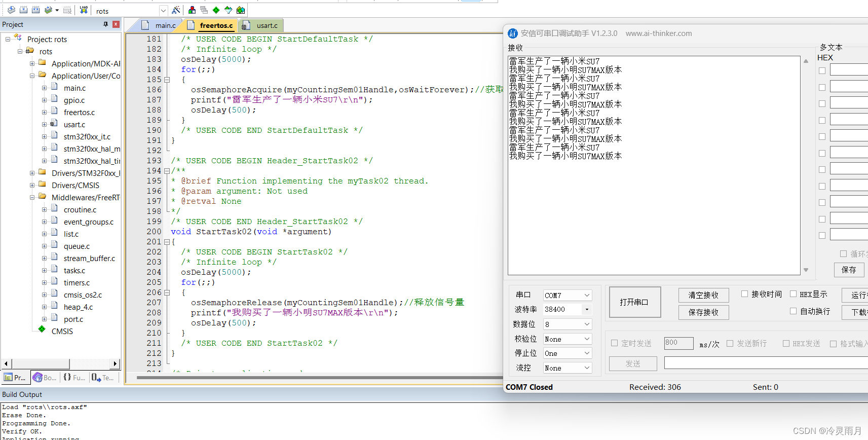
Task: Click the Rebuild all target files icon
Action: (x=35, y=10)
